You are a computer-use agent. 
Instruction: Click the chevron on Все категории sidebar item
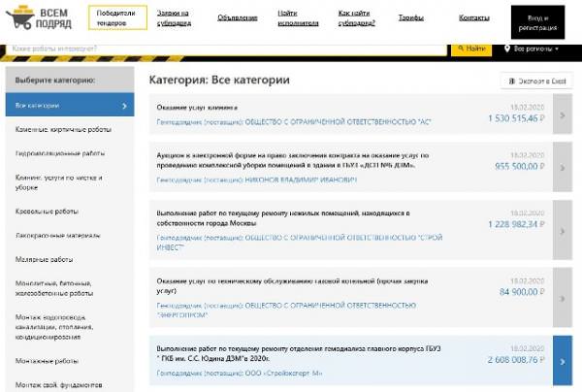(125, 106)
